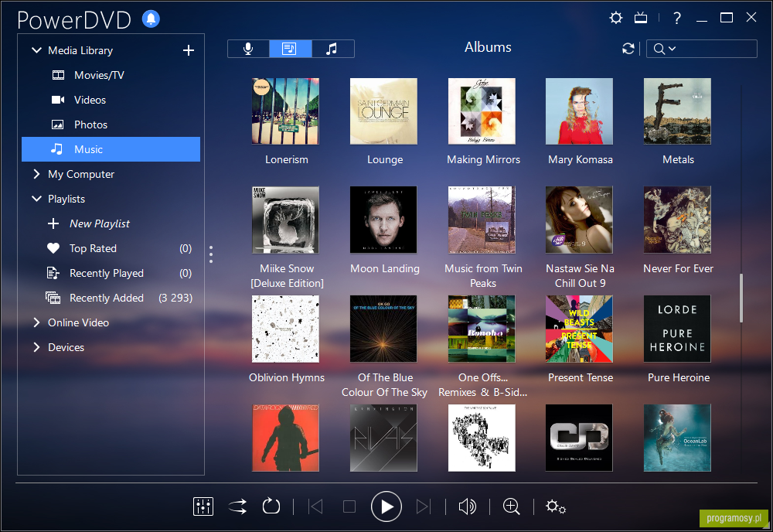Viewport: 773px width, 532px height.
Task: Click the three-dot sidebar resize handle
Action: [x=211, y=254]
